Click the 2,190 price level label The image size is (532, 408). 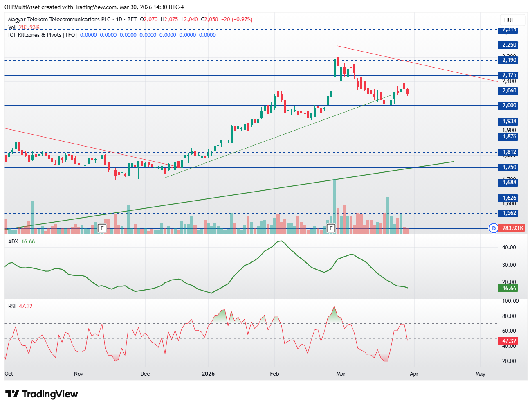pos(508,60)
